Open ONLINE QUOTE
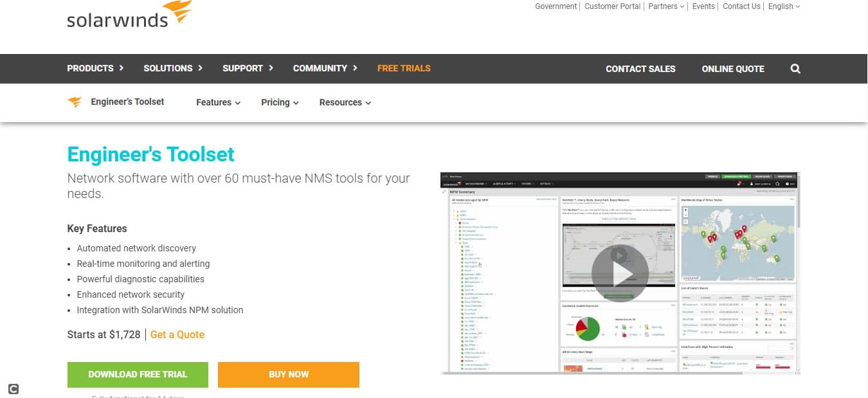Screen dimensions: 868x398 [733, 69]
